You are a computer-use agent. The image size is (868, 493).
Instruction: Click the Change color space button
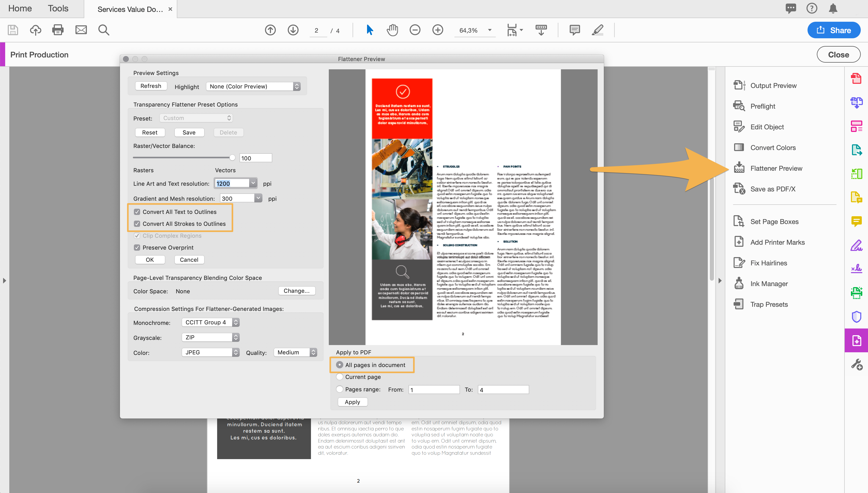click(x=297, y=290)
